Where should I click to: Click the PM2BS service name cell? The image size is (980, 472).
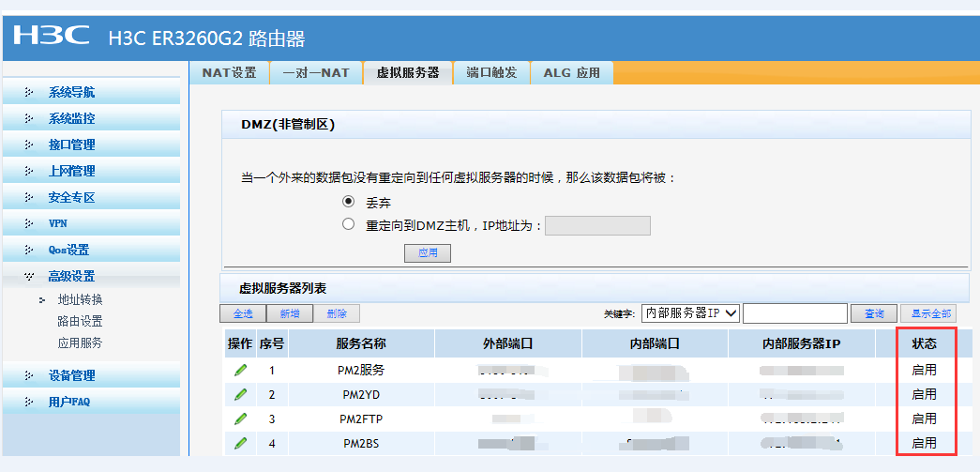(x=361, y=443)
